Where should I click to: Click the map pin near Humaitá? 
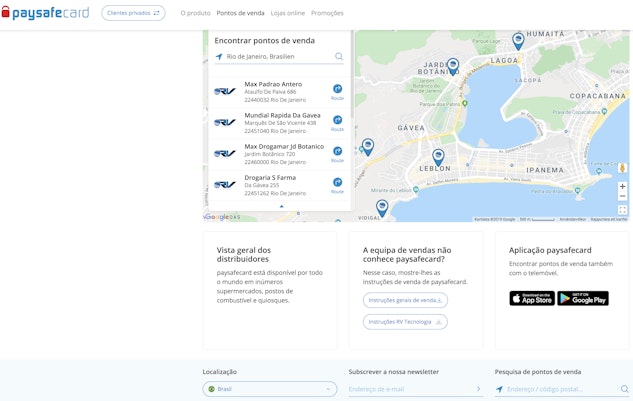[518, 41]
